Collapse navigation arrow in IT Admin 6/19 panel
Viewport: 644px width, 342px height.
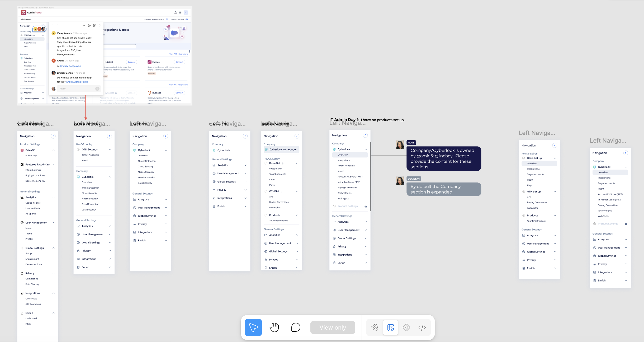pos(245,136)
